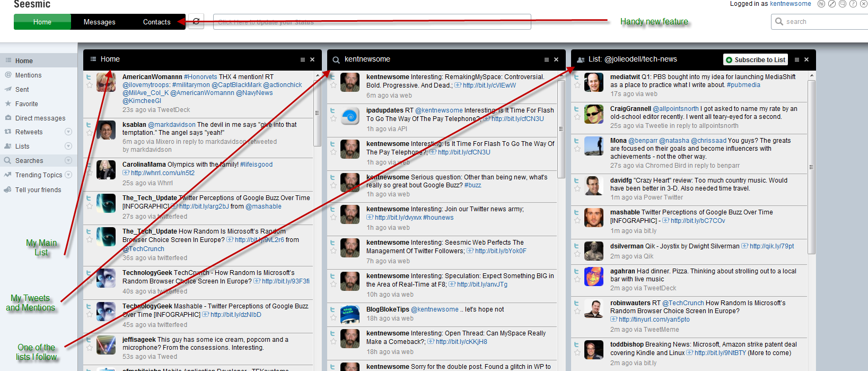Click the Subscribe to List button
Image resolution: width=868 pixels, height=371 pixels.
756,60
